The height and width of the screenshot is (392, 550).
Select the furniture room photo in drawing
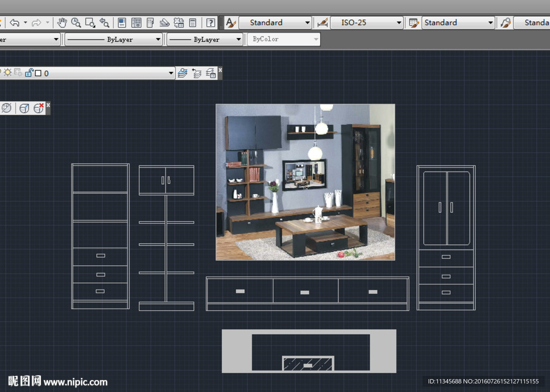(305, 182)
